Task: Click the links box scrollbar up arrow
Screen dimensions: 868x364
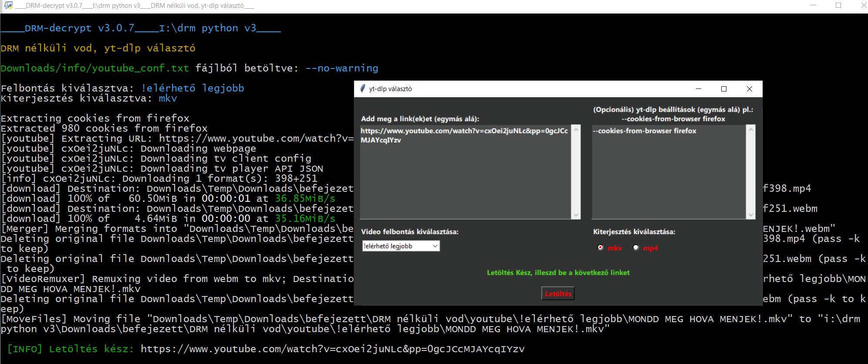Action: [x=576, y=129]
